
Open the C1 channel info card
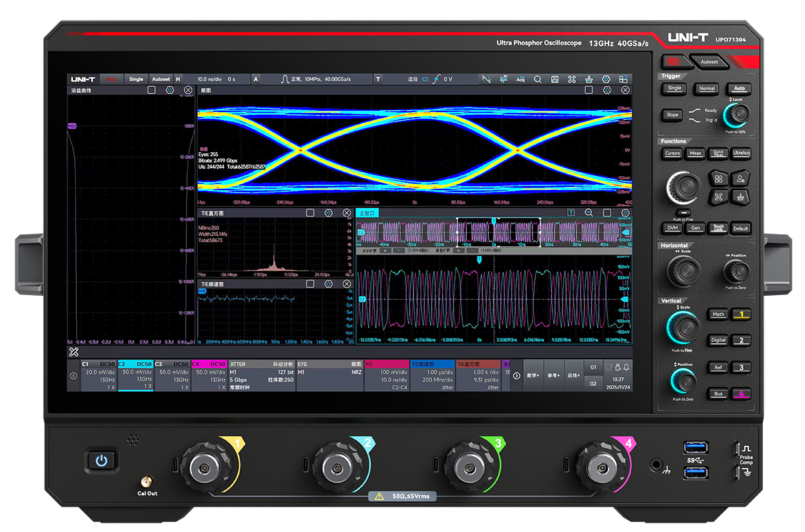pos(99,376)
